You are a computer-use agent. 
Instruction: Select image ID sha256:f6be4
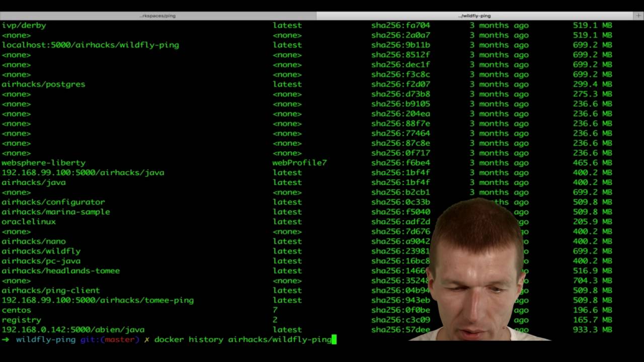[x=401, y=162]
